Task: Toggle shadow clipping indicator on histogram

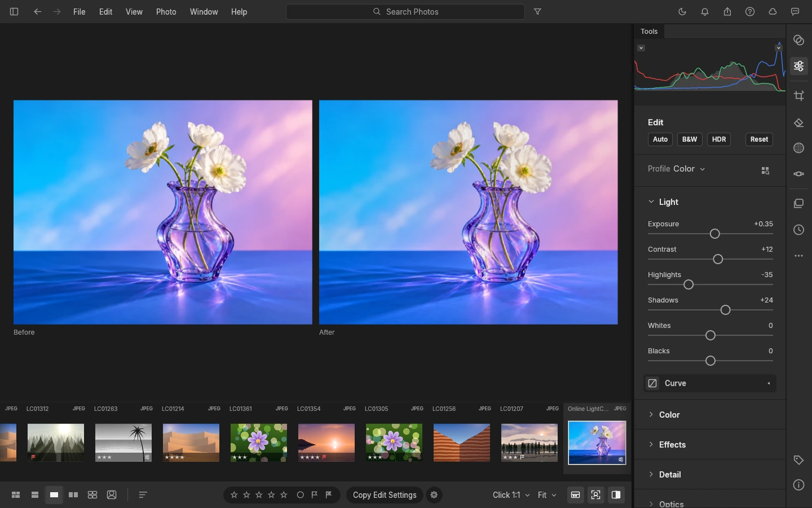Action: click(x=641, y=48)
